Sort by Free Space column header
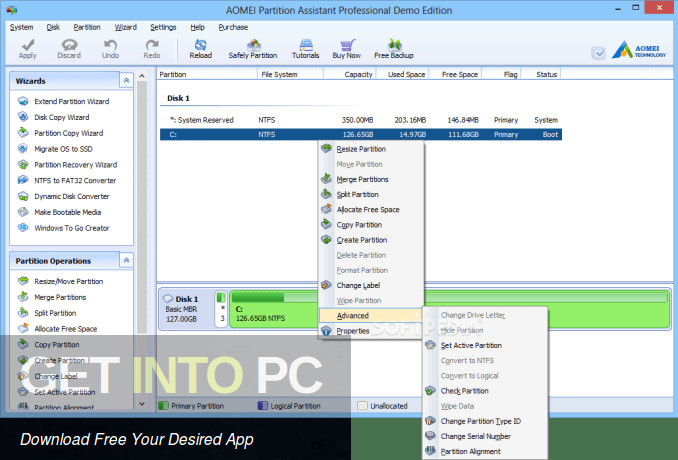 click(455, 74)
